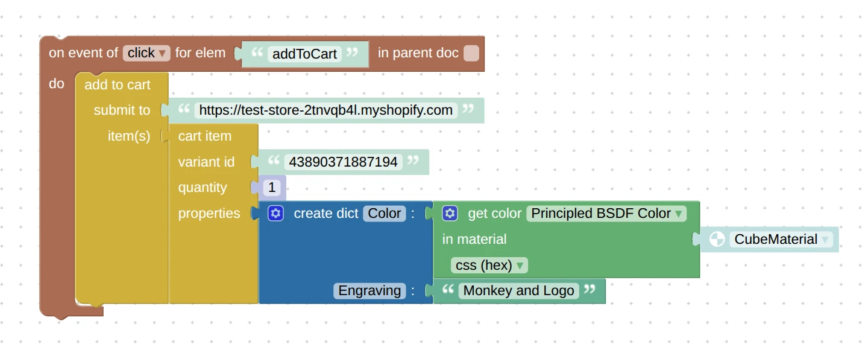
Task: Click the CubeMaterial sphere material icon
Action: pyautogui.click(x=717, y=239)
